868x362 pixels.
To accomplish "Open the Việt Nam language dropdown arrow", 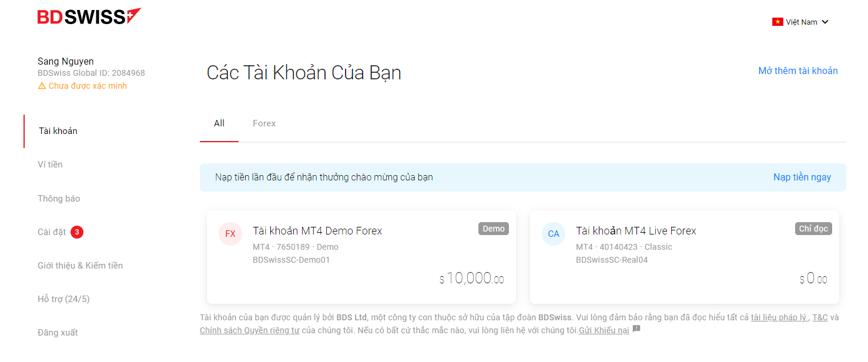I will 825,22.
